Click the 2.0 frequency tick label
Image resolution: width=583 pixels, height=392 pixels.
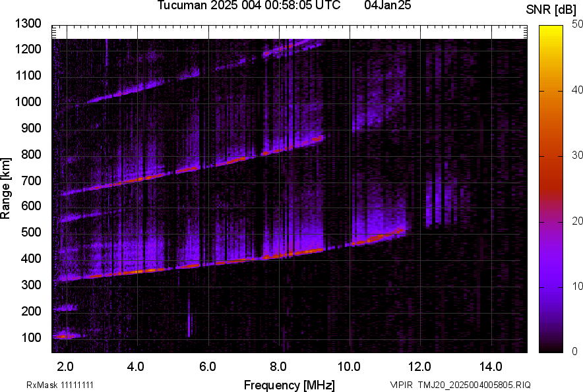pos(65,366)
